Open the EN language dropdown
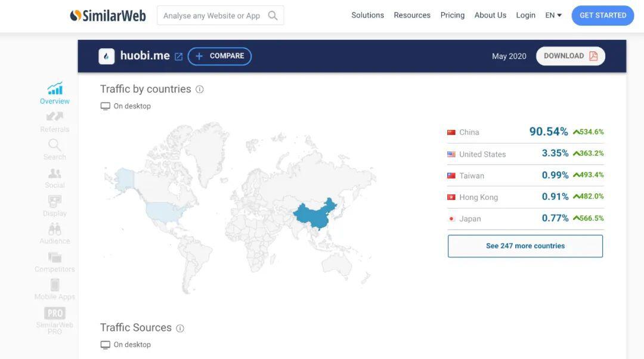The image size is (644, 359). coord(553,16)
